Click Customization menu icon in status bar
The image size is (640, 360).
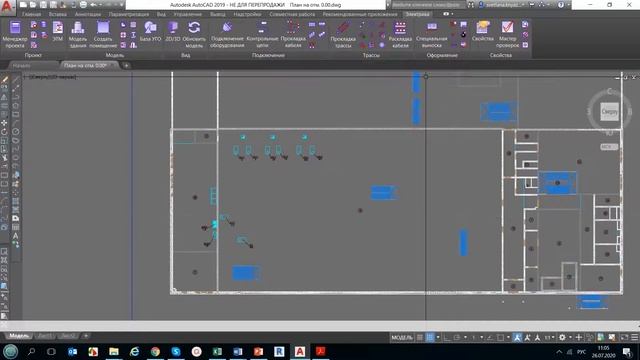pyautogui.click(x=634, y=337)
